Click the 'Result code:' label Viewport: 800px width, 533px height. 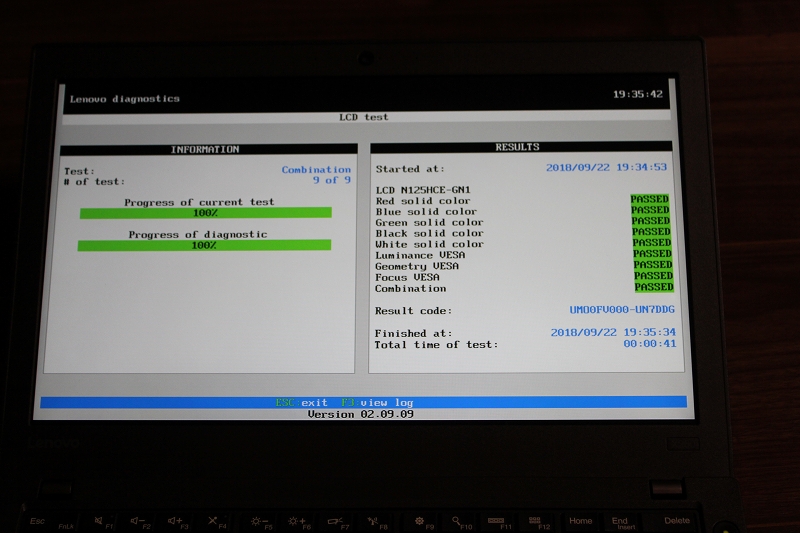coord(414,311)
